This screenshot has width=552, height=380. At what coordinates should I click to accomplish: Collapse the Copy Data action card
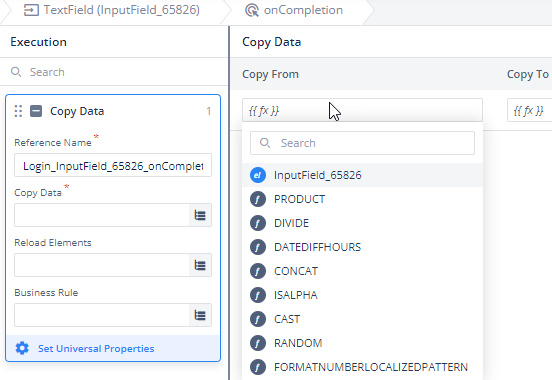[x=36, y=111]
